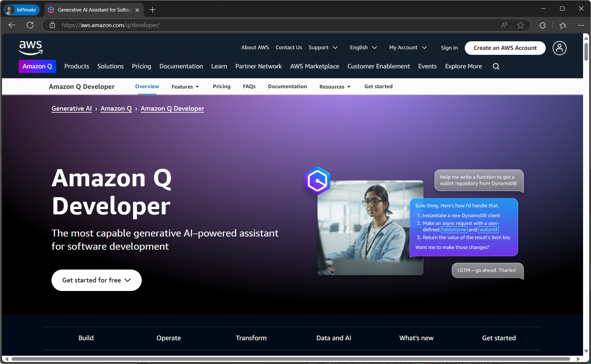Open the Products menu

[x=77, y=66]
